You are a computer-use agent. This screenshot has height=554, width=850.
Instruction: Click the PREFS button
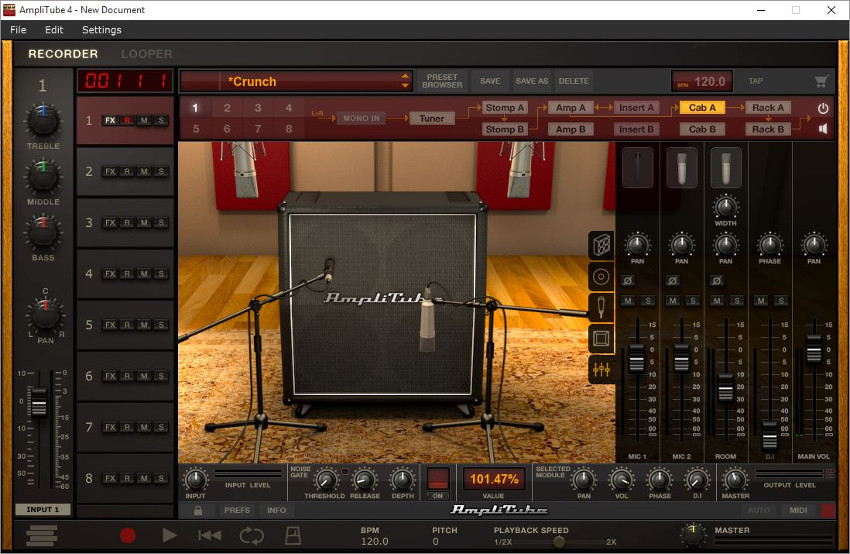point(237,510)
